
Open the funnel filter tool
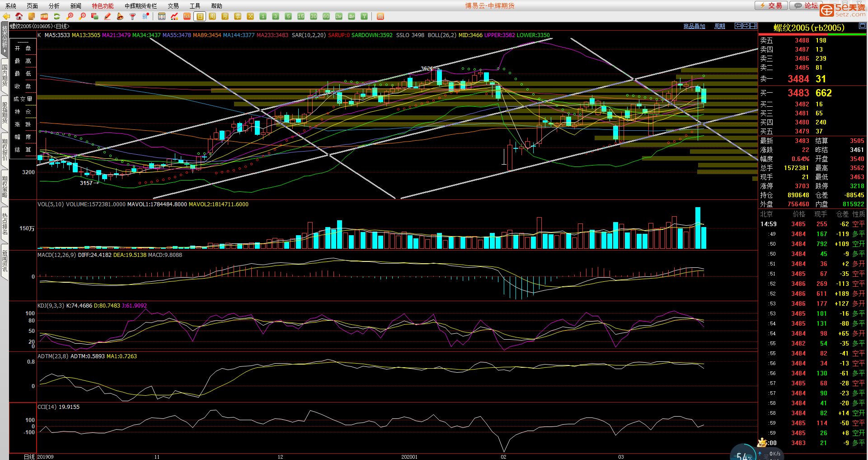[133, 16]
